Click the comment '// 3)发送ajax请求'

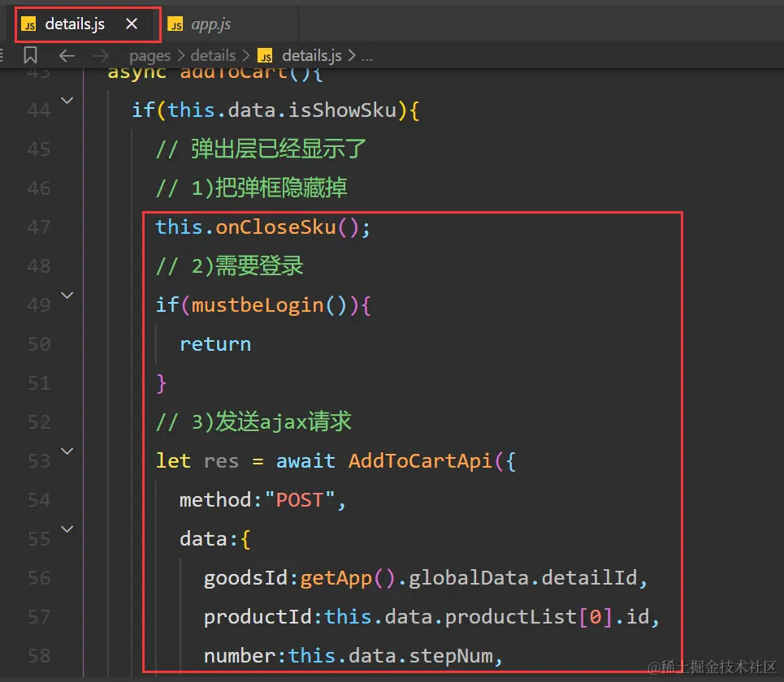(x=253, y=422)
